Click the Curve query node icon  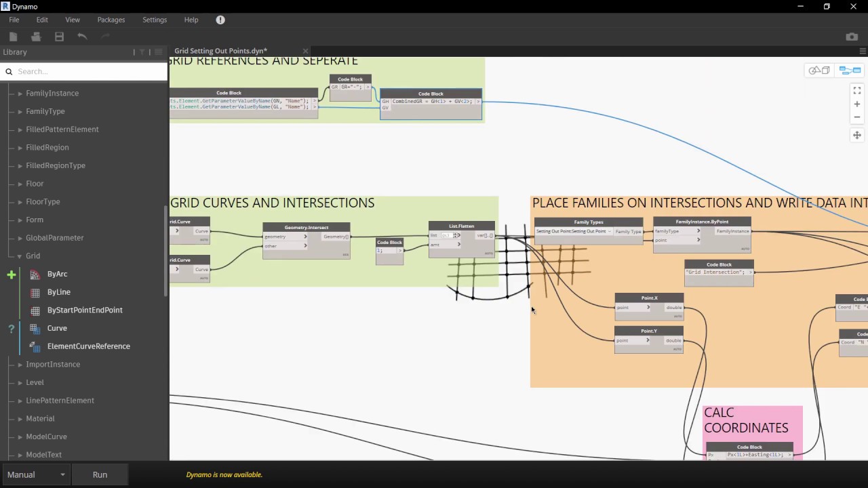point(35,328)
